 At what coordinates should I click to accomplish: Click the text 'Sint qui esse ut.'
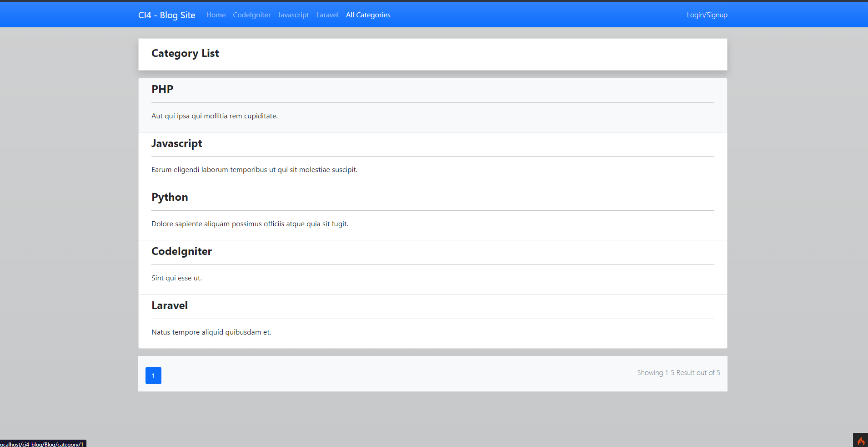tap(176, 278)
